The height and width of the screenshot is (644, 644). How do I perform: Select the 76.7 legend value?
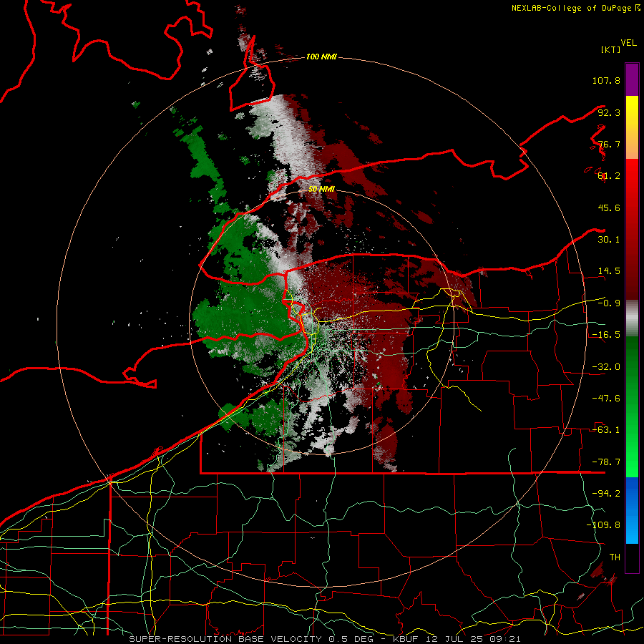coord(609,144)
